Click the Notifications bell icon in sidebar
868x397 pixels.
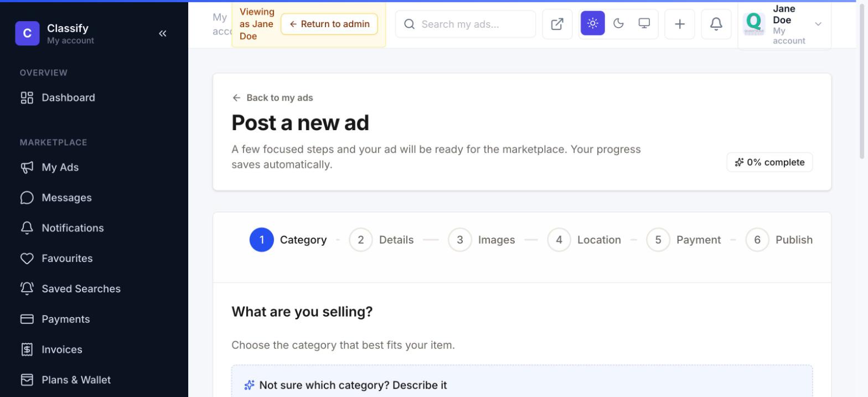point(27,228)
